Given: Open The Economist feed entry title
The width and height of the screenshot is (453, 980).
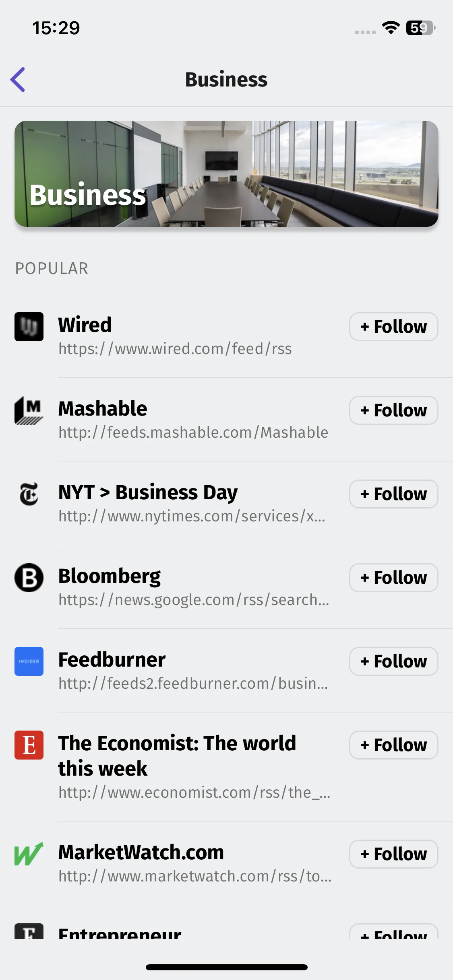Looking at the screenshot, I should pyautogui.click(x=177, y=756).
